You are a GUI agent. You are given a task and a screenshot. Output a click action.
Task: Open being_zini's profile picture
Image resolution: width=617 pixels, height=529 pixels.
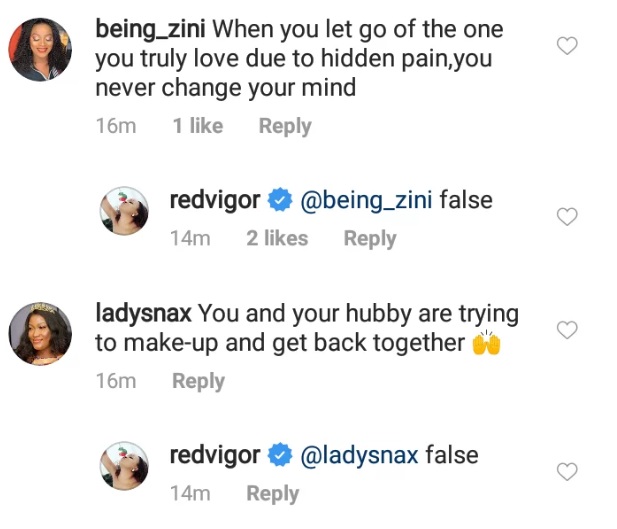click(41, 49)
